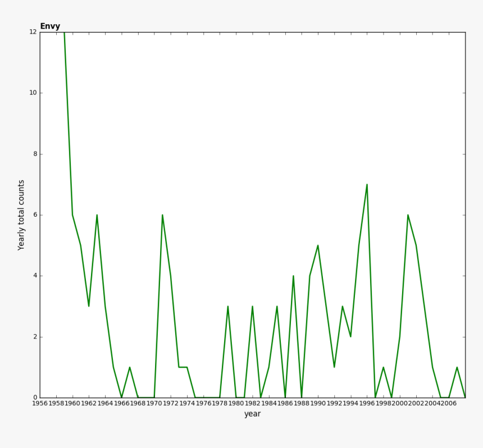The height and width of the screenshot is (448, 483).
Task: Click the x-axis tick label '1978'
Action: click(x=220, y=403)
